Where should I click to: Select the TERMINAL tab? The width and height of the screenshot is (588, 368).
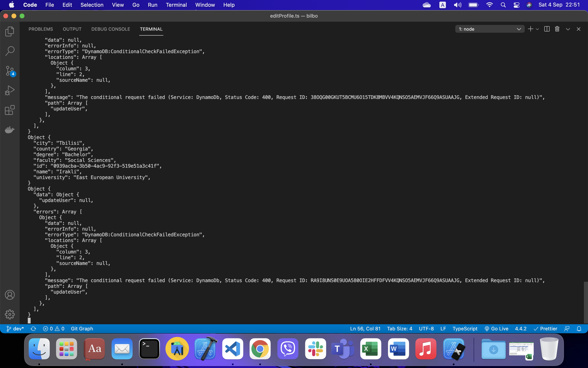pos(151,29)
